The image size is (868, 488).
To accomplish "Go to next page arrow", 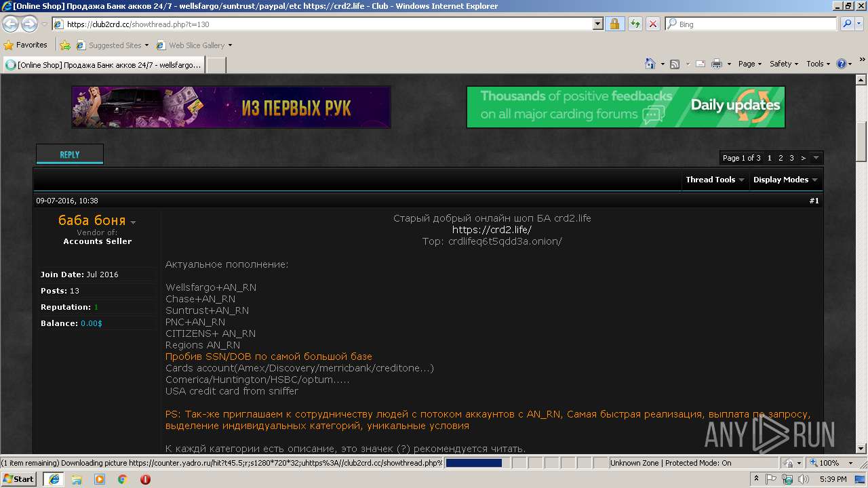I will pos(804,158).
